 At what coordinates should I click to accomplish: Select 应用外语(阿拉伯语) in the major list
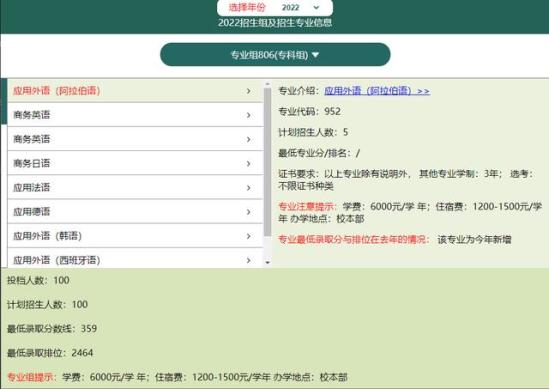click(x=135, y=91)
